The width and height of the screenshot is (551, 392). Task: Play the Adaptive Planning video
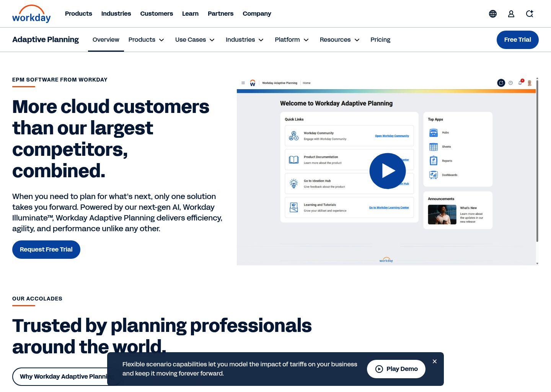click(388, 171)
